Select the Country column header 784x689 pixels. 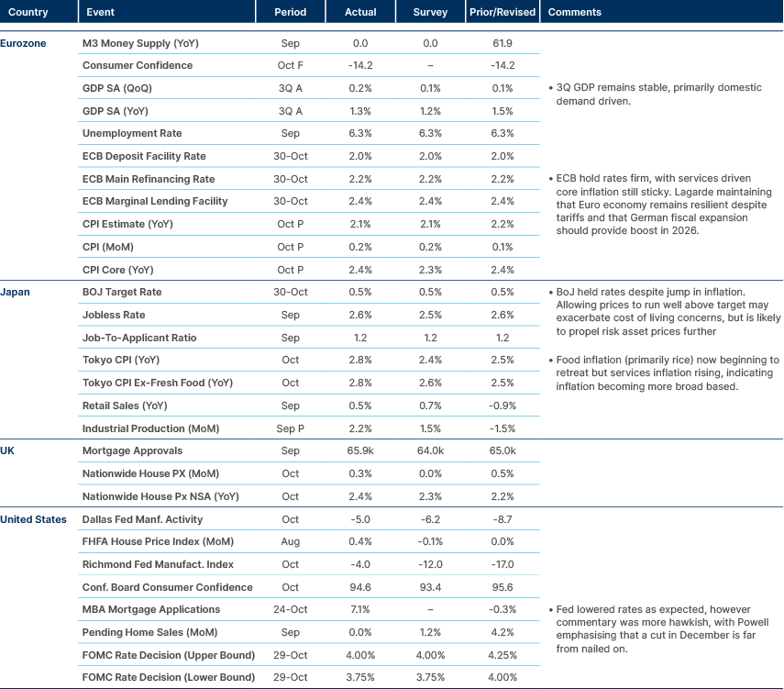(x=28, y=12)
